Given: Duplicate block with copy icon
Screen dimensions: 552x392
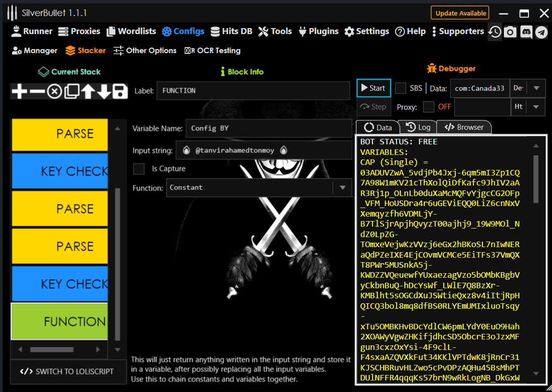Looking at the screenshot, I should pyautogui.click(x=72, y=92).
